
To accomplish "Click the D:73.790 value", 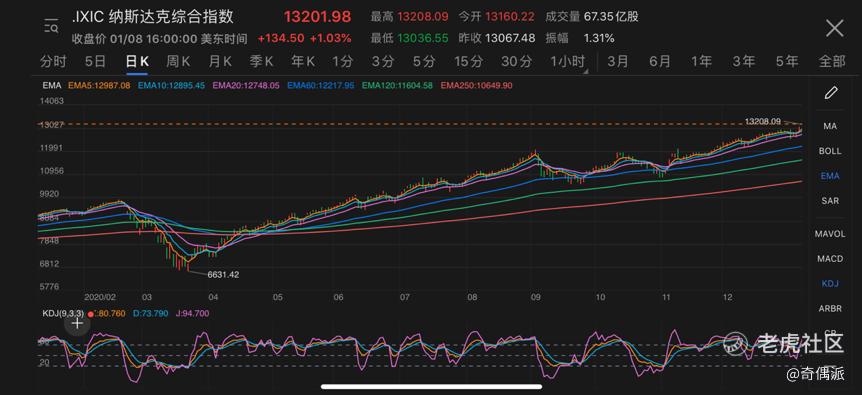I will [150, 313].
